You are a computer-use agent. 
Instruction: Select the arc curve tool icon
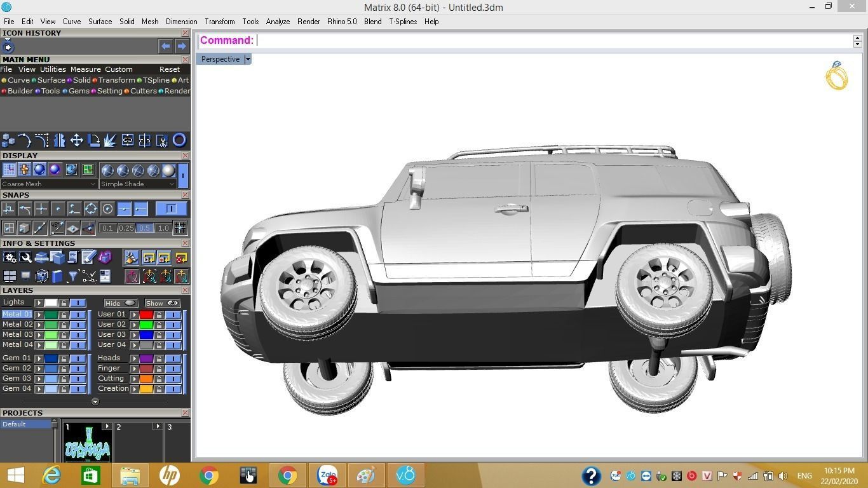click(x=24, y=140)
